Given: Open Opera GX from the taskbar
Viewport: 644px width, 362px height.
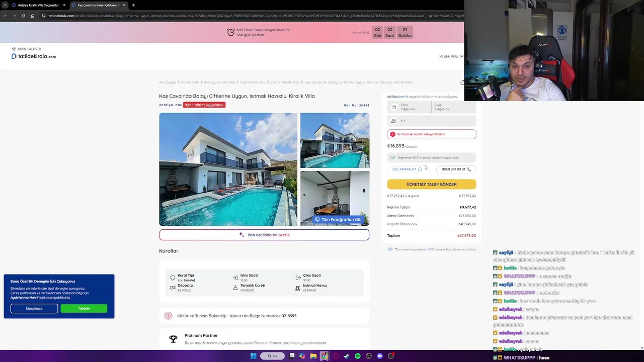Looking at the screenshot, I should pos(336,356).
